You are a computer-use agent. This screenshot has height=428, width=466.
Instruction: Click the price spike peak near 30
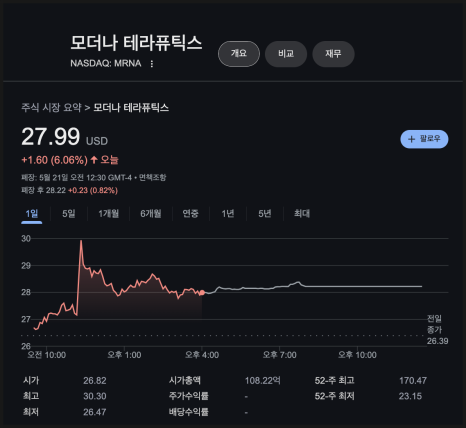(81, 241)
